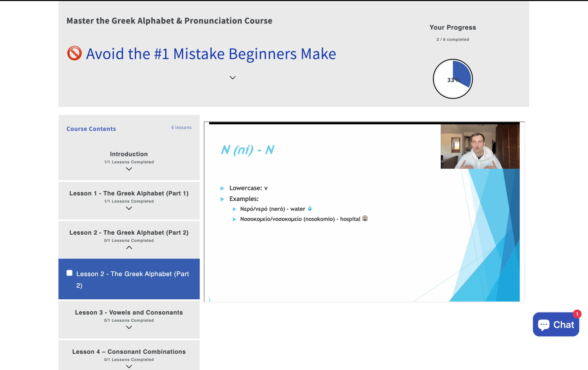The image size is (588, 370).
Task: Click the Course Contents heading
Action: [91, 129]
